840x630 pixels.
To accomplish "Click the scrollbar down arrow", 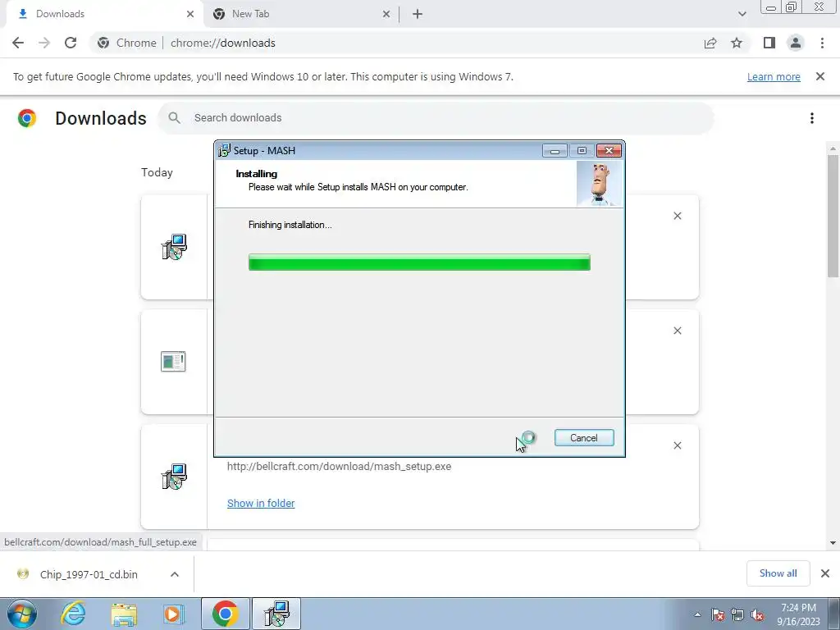I will coord(833,543).
